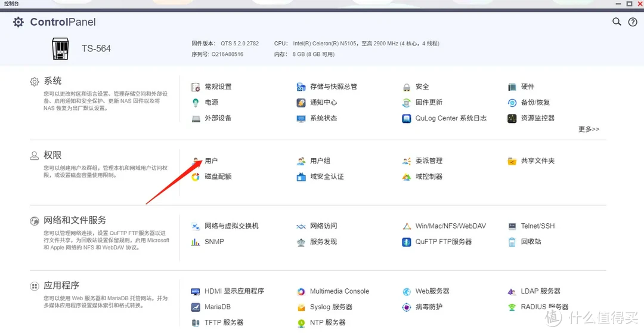Open the 域安全认证 domain security icon
Viewport: 644px width, 333px height.
click(301, 177)
